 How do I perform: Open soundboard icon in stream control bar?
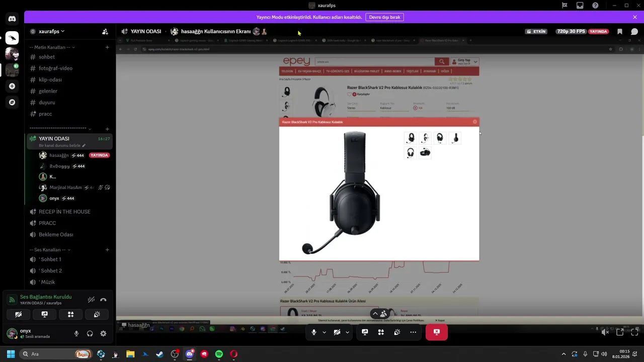click(x=397, y=332)
